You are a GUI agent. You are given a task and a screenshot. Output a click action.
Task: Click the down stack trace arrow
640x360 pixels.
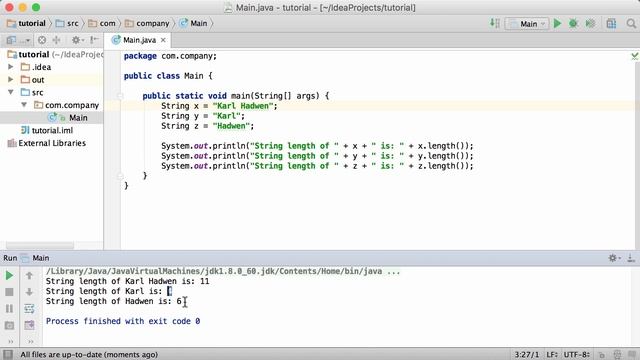(x=29, y=292)
